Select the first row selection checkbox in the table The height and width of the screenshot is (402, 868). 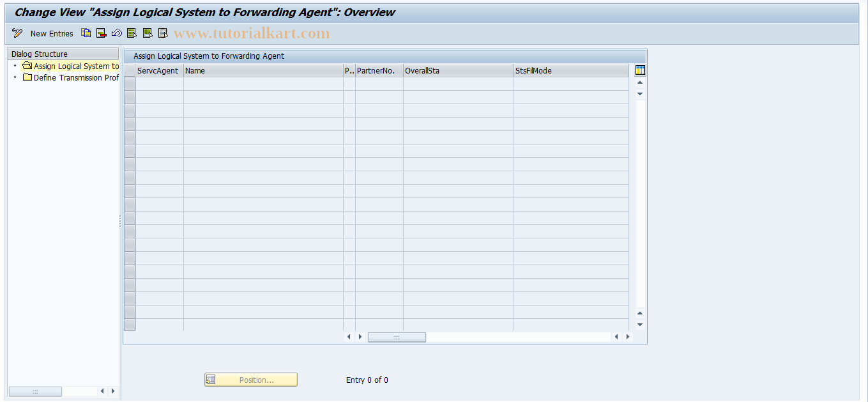pos(130,83)
